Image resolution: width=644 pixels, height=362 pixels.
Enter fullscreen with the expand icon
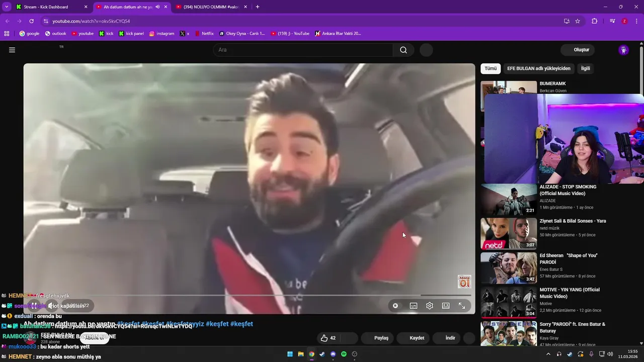462,306
